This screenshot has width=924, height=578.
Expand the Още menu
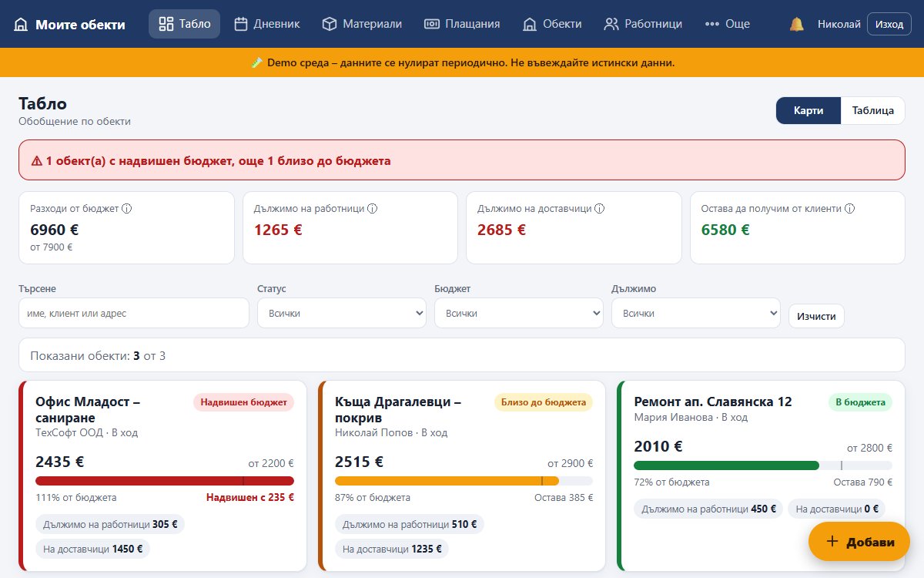coord(727,24)
